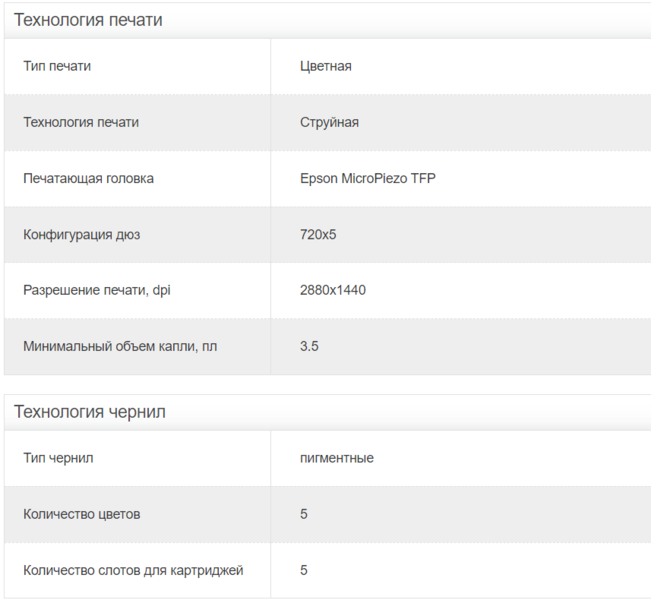Viewport: 651px width, 600px height.
Task: Click the "720x5" nozzle configuration value
Action: [319, 234]
